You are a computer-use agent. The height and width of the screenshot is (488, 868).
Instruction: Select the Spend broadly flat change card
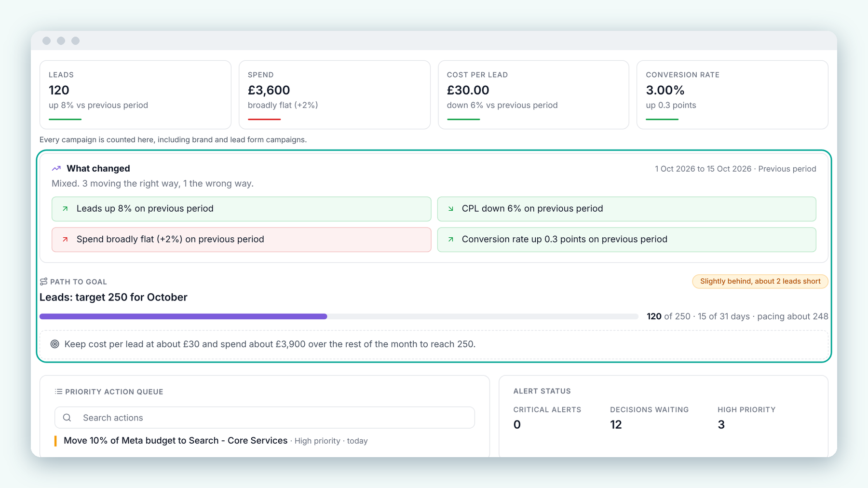pos(242,240)
